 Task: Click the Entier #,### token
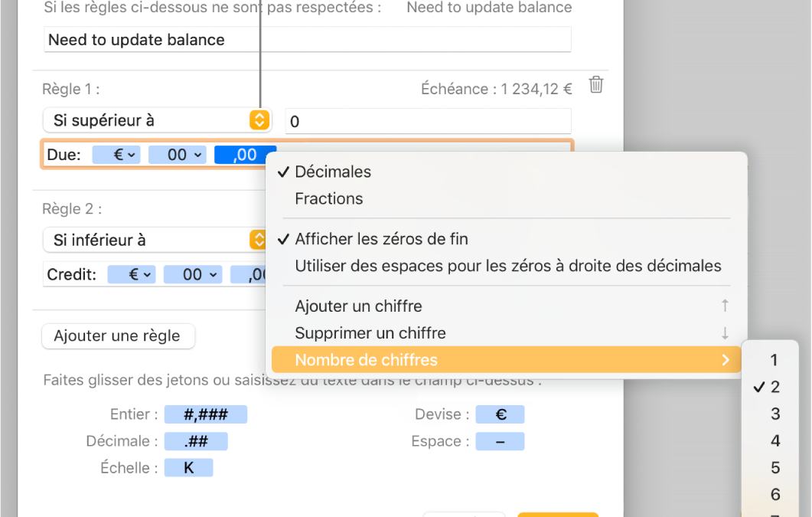(x=206, y=414)
